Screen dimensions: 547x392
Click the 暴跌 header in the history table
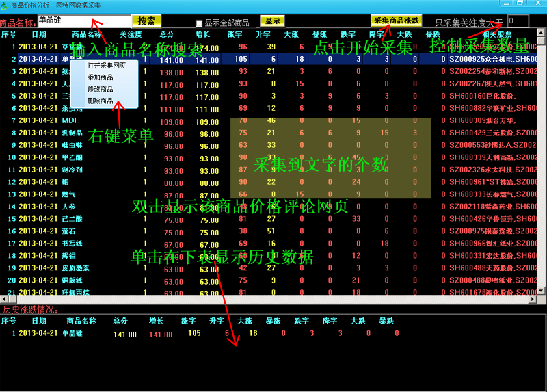(x=386, y=321)
